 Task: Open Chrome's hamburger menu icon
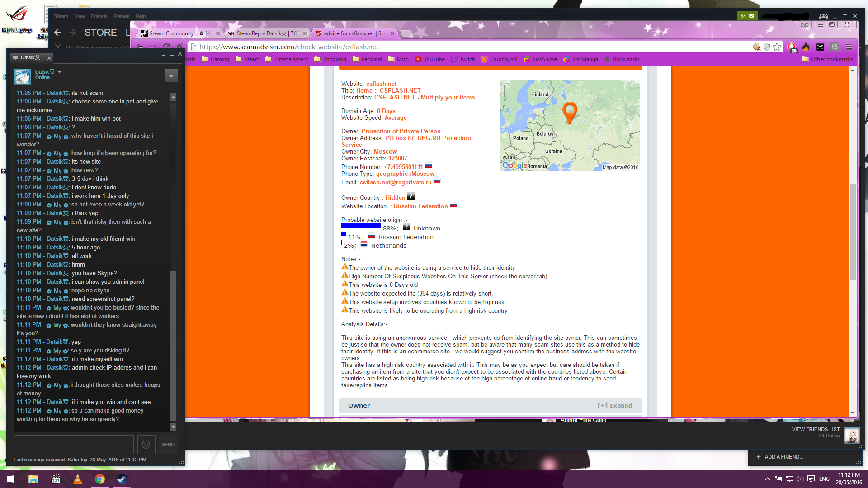[849, 47]
